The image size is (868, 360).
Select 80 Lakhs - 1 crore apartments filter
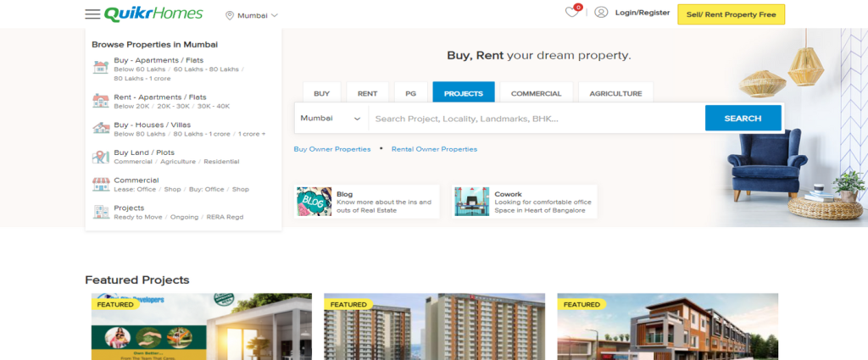pyautogui.click(x=142, y=79)
